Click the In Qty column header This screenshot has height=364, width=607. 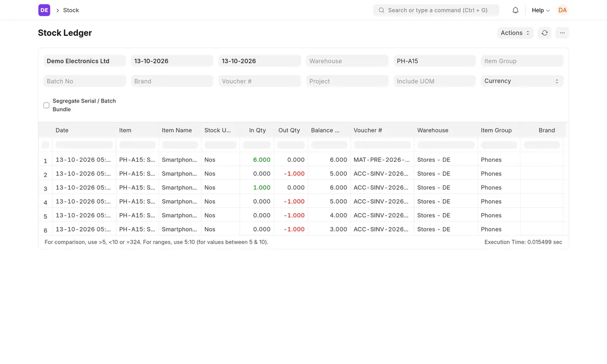257,130
